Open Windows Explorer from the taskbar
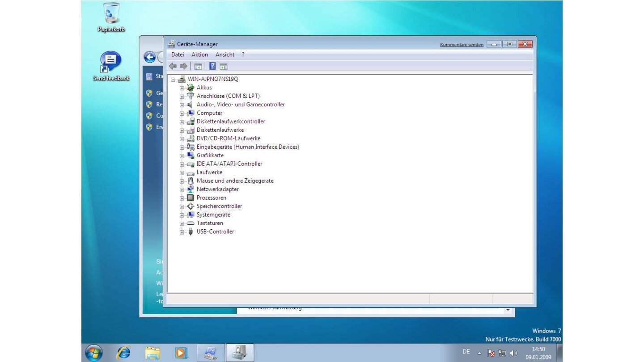 [153, 353]
